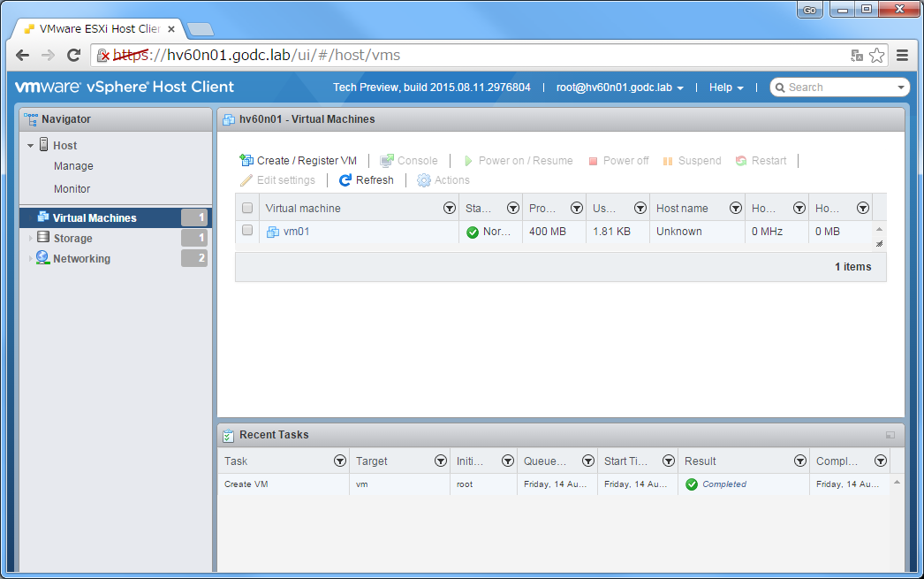
Task: Open the Completed column filter in Recent Tasks
Action: (881, 461)
